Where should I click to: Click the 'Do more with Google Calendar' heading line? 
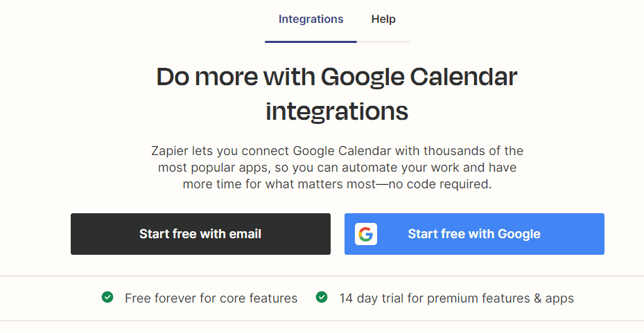coord(337,77)
